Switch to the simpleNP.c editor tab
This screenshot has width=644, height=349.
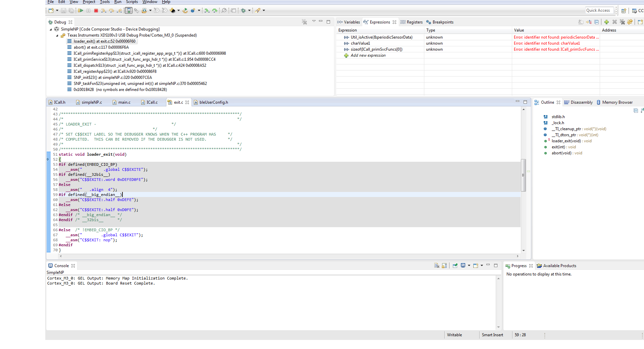click(x=89, y=102)
